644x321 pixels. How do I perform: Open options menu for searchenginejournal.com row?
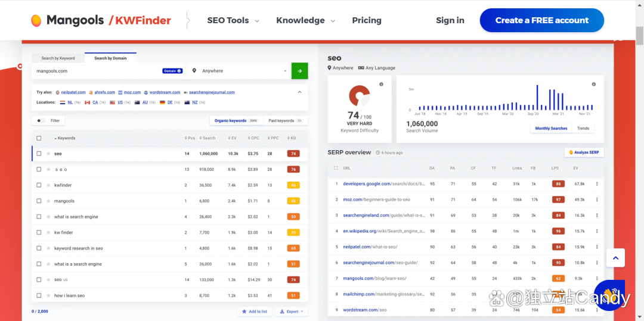tap(597, 263)
